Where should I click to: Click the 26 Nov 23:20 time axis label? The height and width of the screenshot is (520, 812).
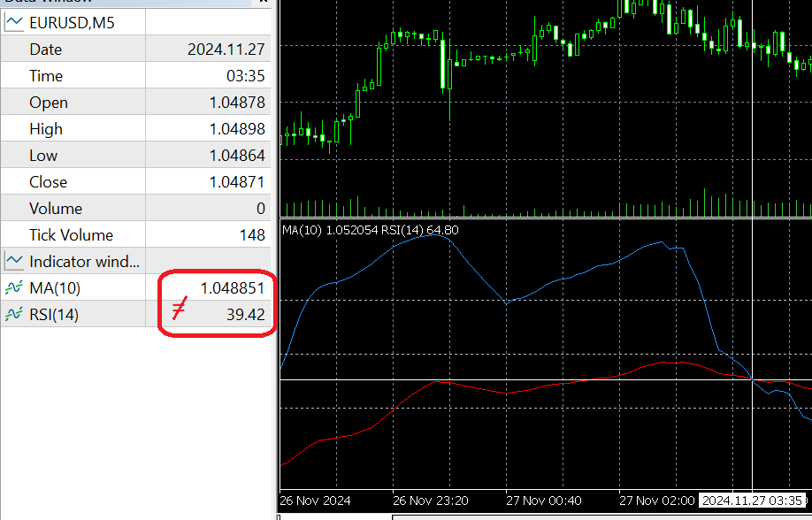(431, 501)
